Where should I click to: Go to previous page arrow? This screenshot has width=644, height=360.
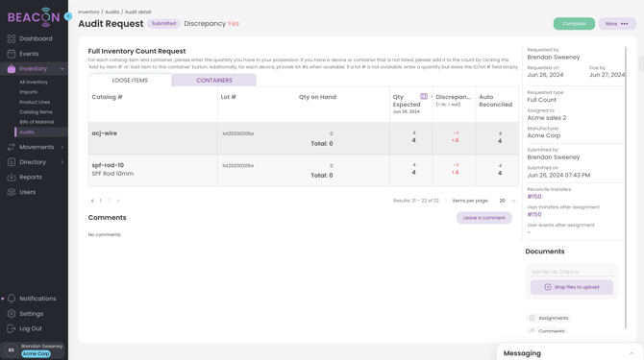tap(92, 201)
